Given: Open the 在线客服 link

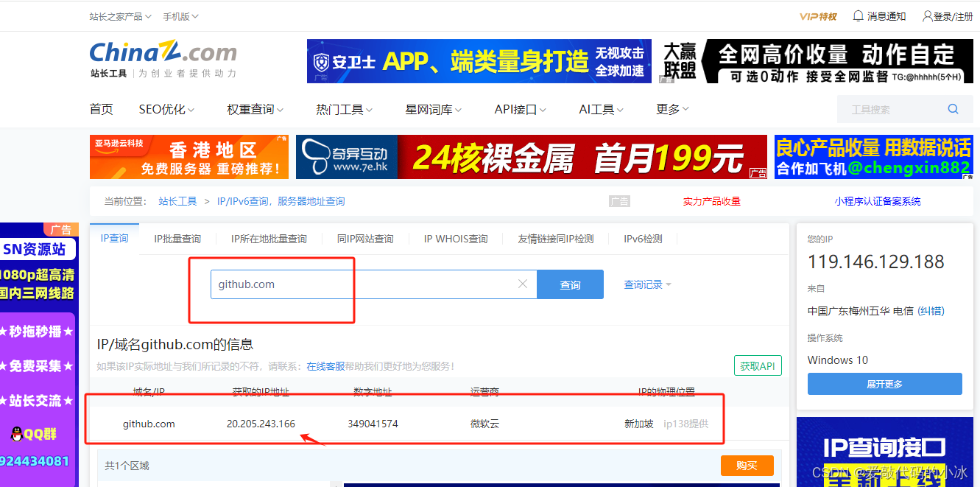Looking at the screenshot, I should [325, 365].
